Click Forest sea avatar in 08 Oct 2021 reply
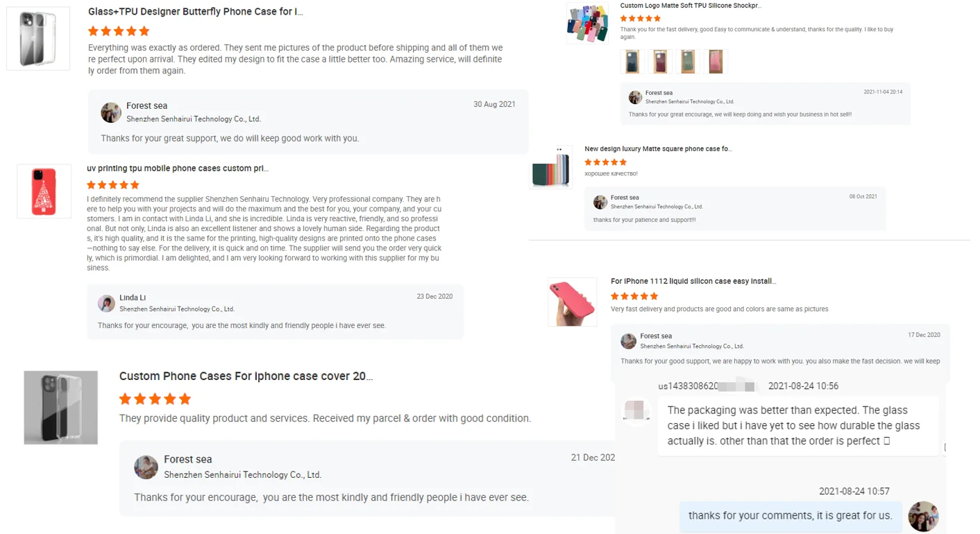This screenshot has height=534, width=980. tap(600, 202)
